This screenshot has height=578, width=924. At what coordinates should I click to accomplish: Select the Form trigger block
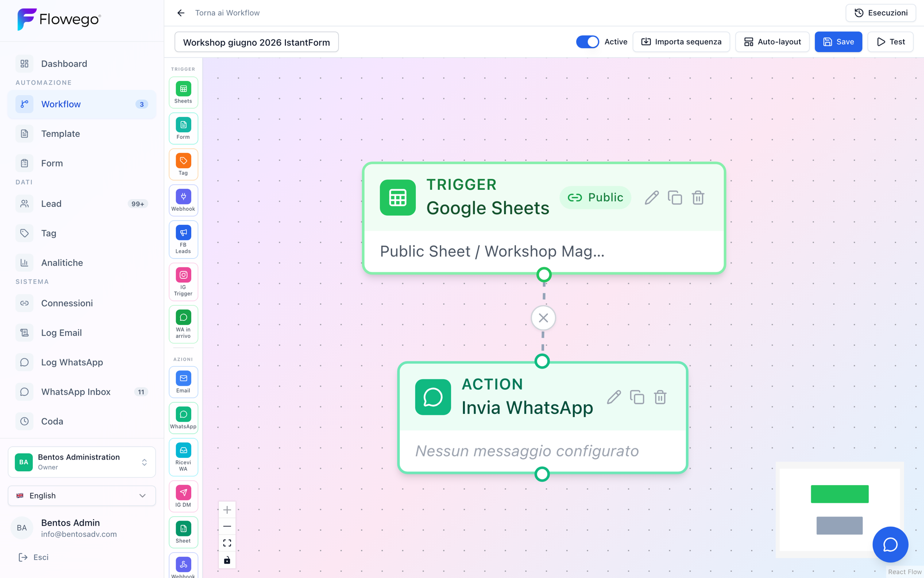pos(183,129)
